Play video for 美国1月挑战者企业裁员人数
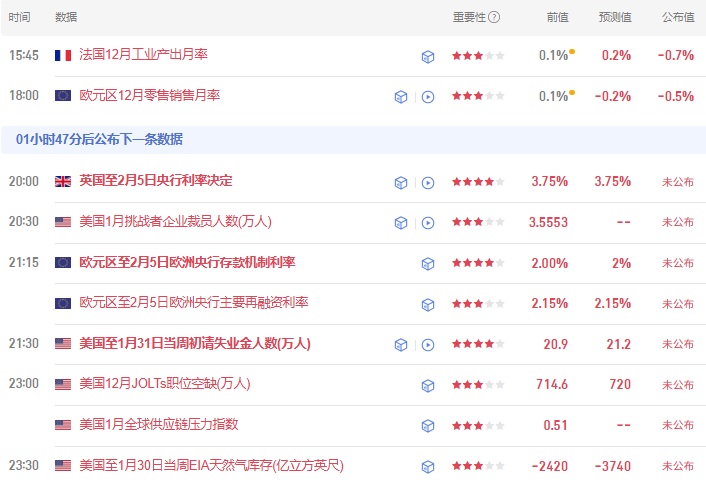 (x=428, y=223)
